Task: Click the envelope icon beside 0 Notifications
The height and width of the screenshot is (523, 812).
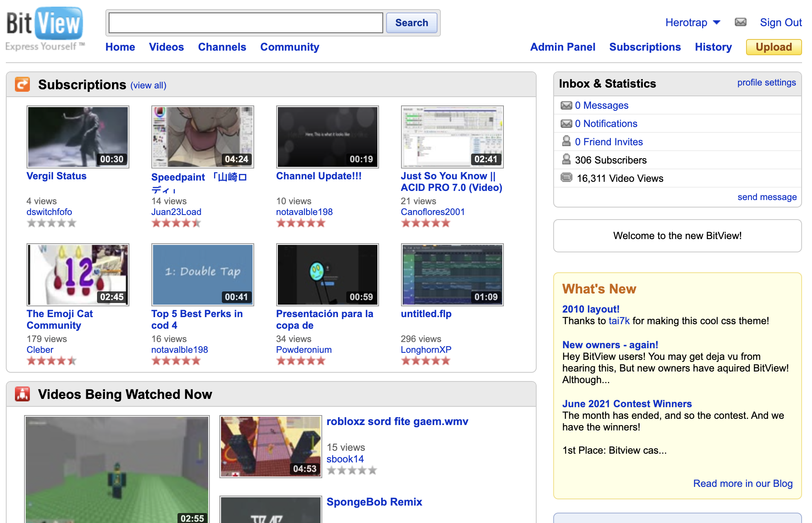Action: (566, 124)
